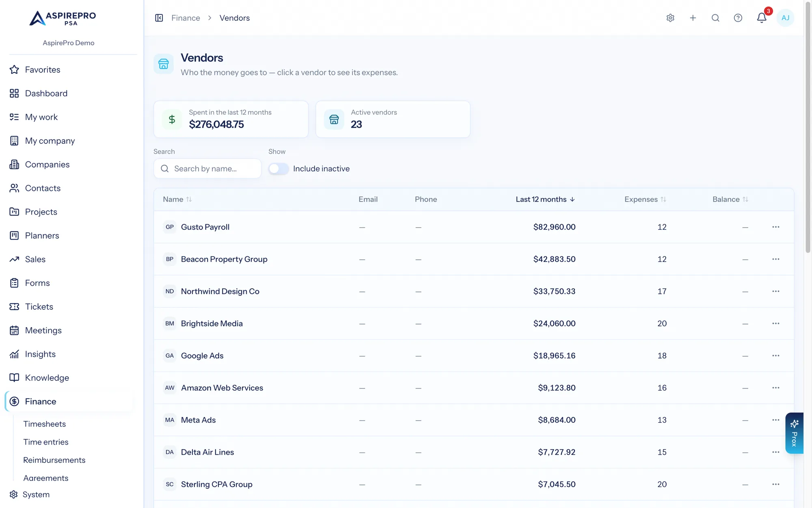The image size is (812, 508).
Task: Open Sterling CPA Group vendor
Action: (x=217, y=484)
